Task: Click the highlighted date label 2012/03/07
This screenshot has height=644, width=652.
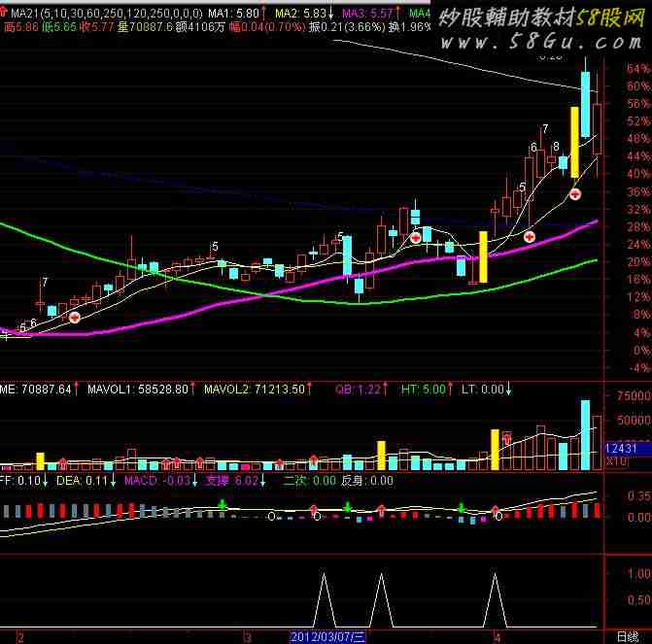Action: pos(327,636)
